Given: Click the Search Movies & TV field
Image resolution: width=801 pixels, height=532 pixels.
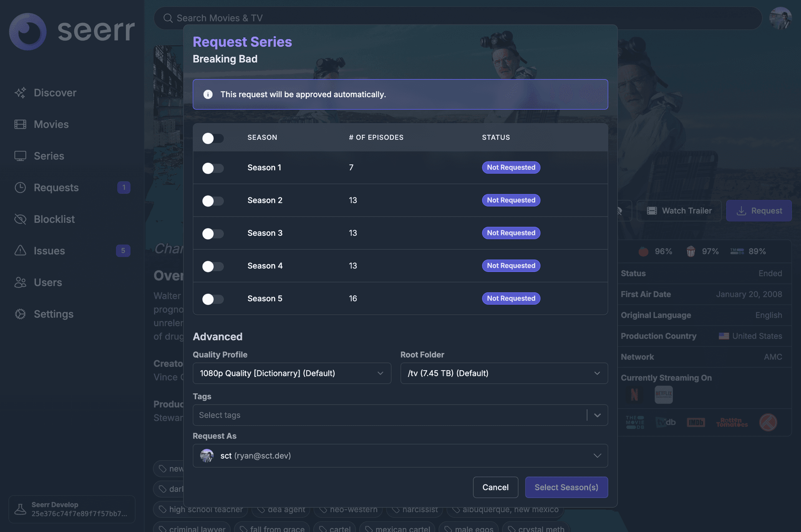Looking at the screenshot, I should (458, 18).
